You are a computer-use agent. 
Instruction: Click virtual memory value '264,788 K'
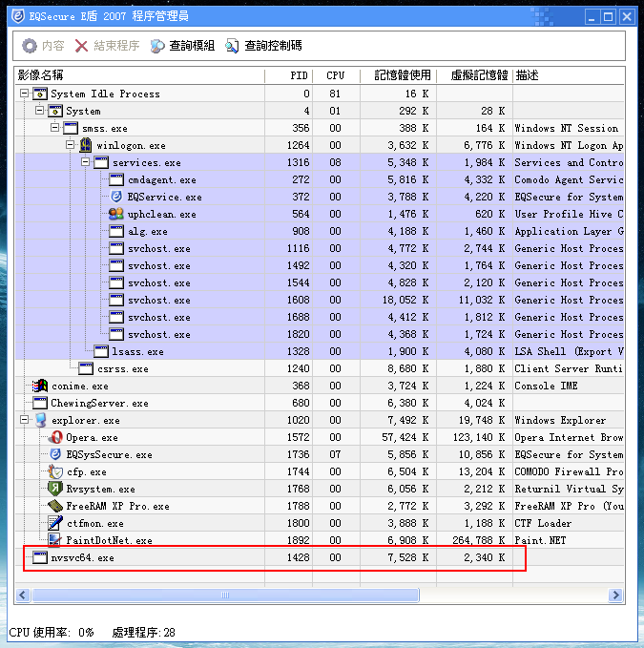point(479,540)
